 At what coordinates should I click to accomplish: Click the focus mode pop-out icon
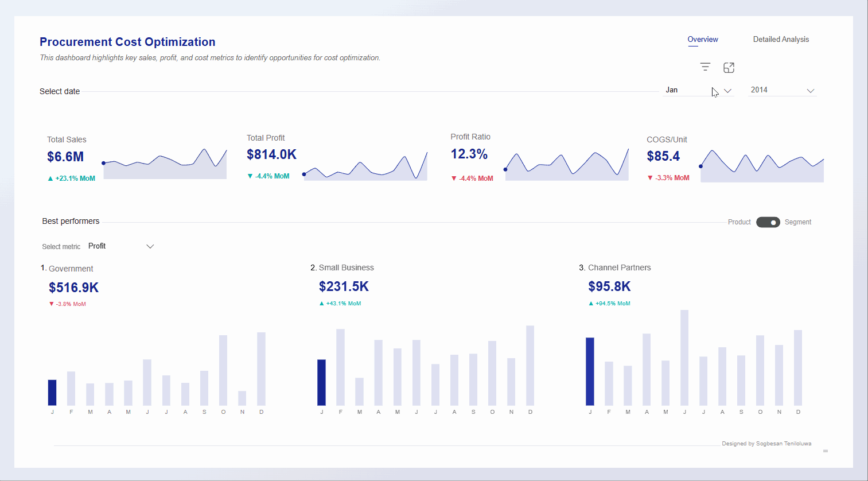(729, 67)
